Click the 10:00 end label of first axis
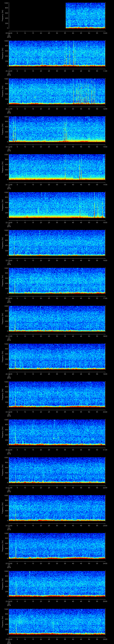Image resolution: width=114 pixels, height=644 pixels. pos(105,33)
